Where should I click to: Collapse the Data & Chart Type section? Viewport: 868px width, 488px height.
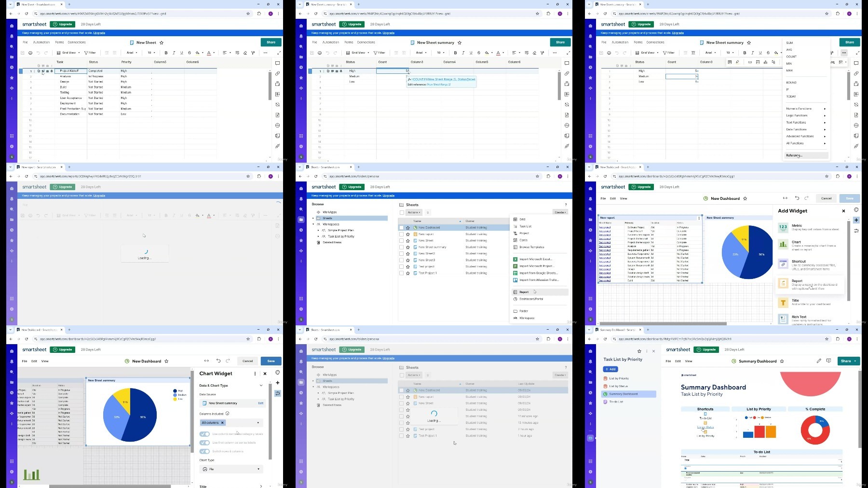tap(261, 386)
